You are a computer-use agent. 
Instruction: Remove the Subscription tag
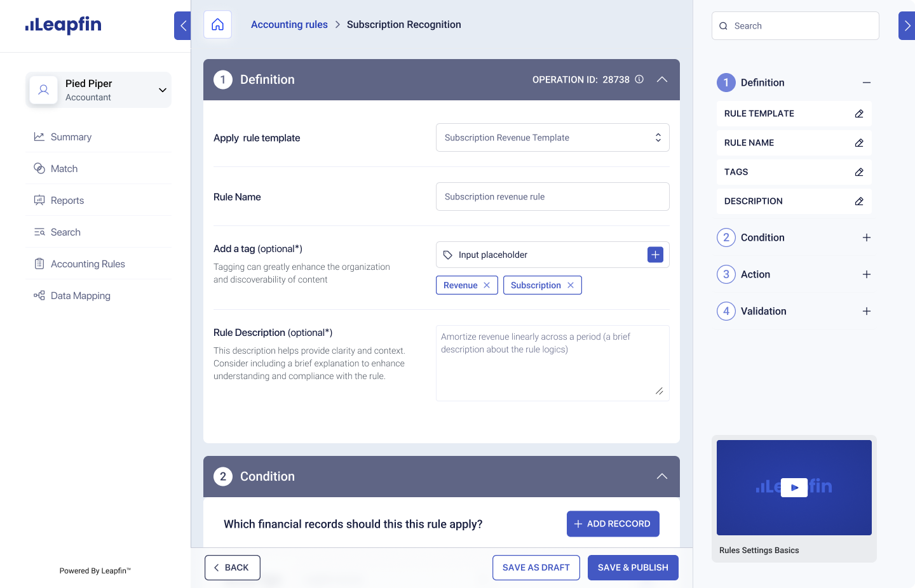(570, 285)
